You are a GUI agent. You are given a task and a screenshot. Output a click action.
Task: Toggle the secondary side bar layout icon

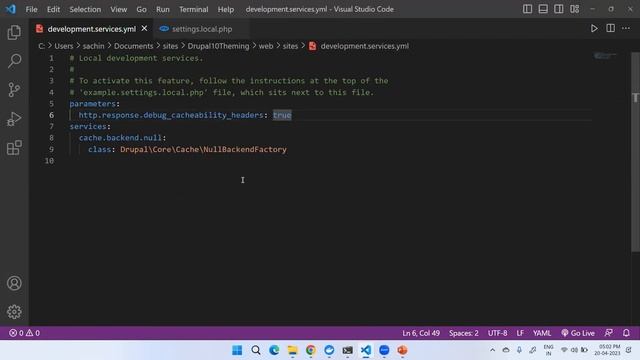559,9
